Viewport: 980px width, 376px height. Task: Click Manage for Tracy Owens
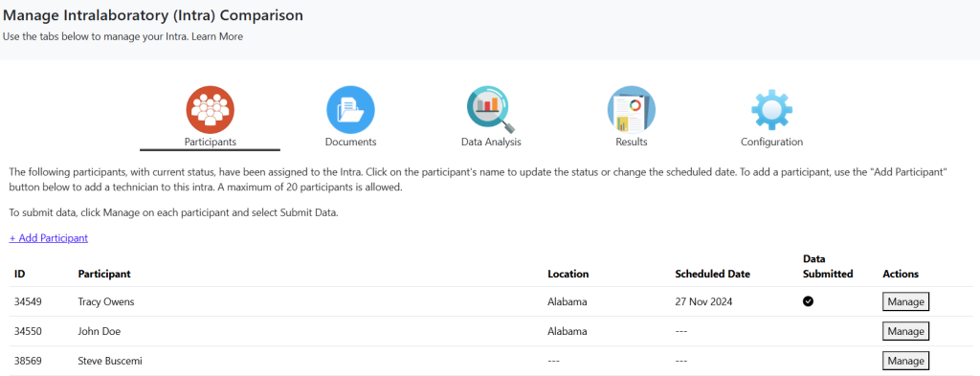click(x=905, y=301)
